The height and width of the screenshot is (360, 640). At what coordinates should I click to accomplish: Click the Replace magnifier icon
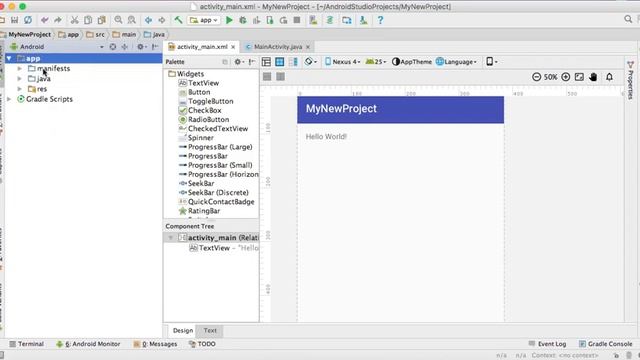click(x=131, y=20)
